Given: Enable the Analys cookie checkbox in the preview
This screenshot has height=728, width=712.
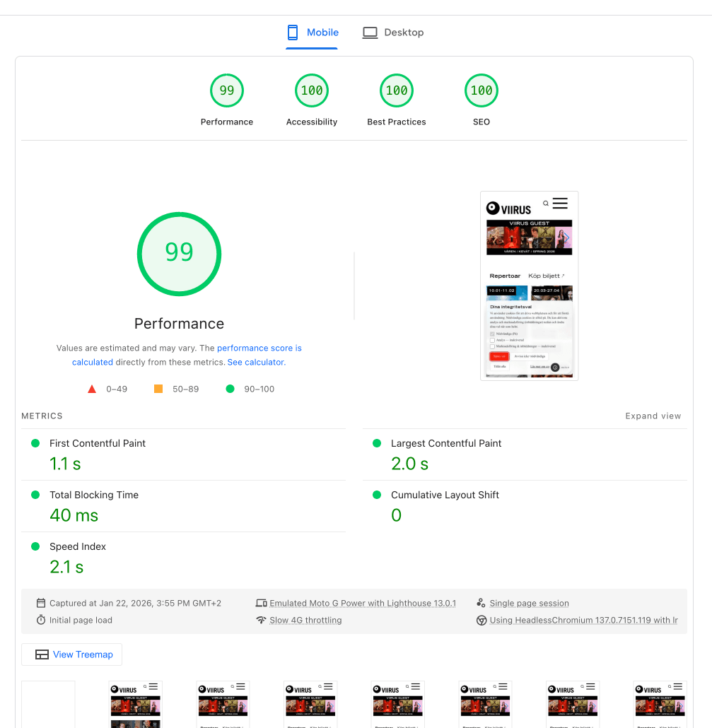Looking at the screenshot, I should tap(493, 340).
